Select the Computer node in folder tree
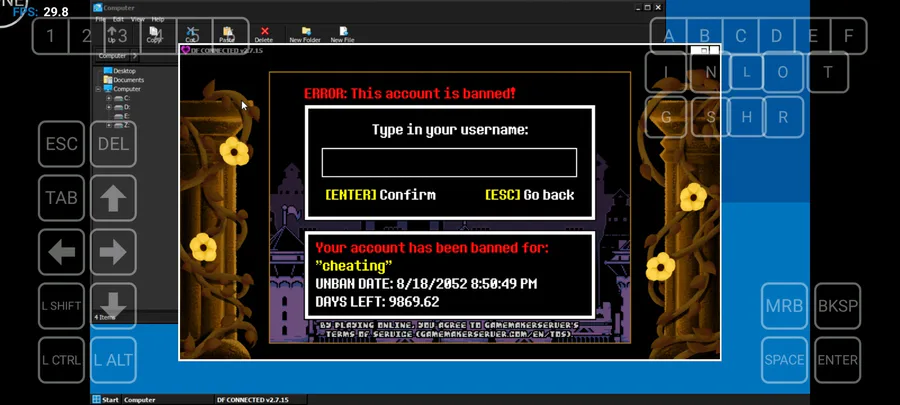 tap(122, 89)
